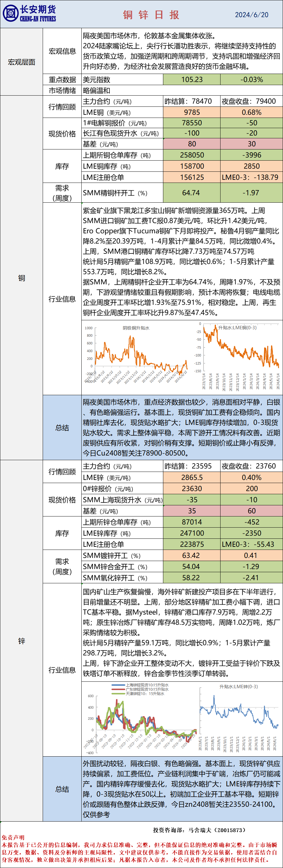283x868 pixels.
Task: Click zinc night close 夜盘收盘：23760
Action: (x=252, y=466)
